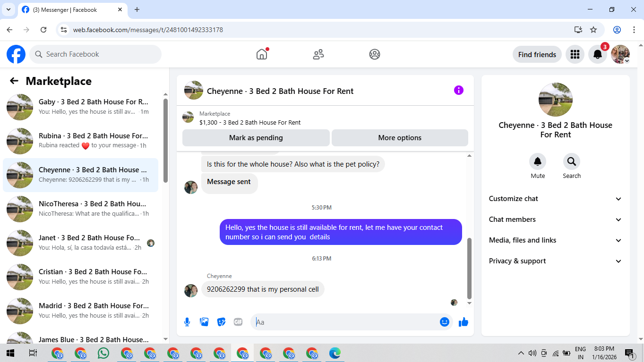This screenshot has width=644, height=362.
Task: Expand Media, files and links section
Action: tap(556, 240)
